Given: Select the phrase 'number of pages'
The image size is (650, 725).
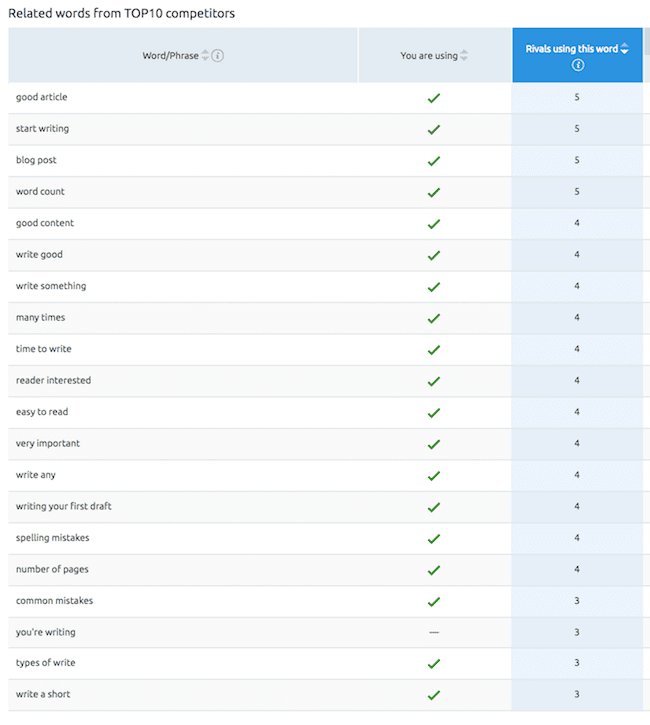Looking at the screenshot, I should 52,569.
